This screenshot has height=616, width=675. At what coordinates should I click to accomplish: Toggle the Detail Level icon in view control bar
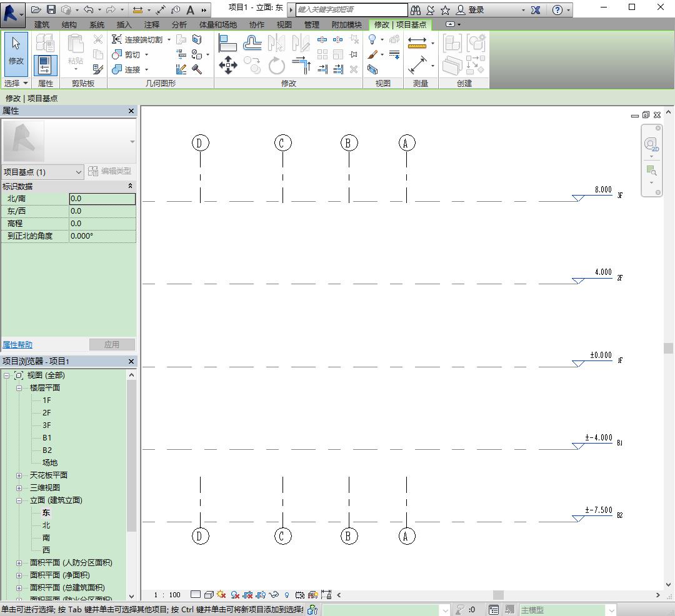(196, 595)
